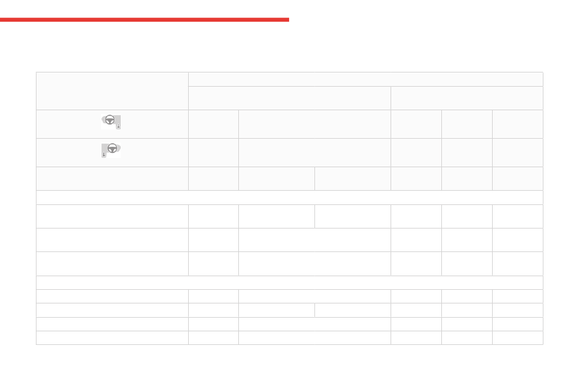Click the upper steering wheel icon with thermometer at right
The image size is (588, 392).
(111, 122)
